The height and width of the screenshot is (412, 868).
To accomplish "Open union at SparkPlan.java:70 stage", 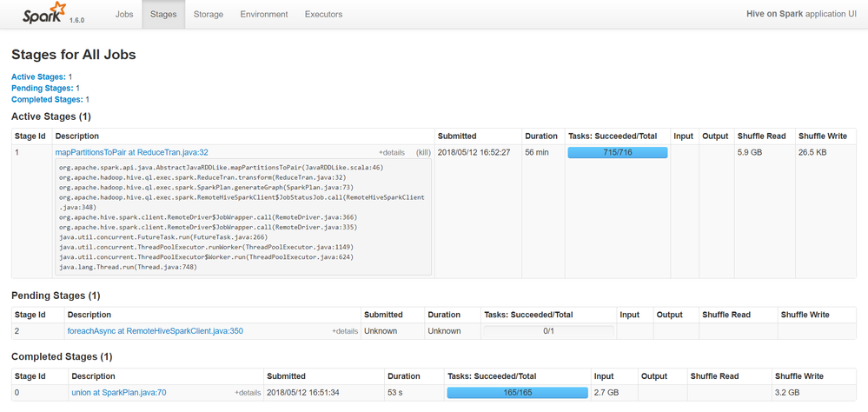I will [119, 393].
